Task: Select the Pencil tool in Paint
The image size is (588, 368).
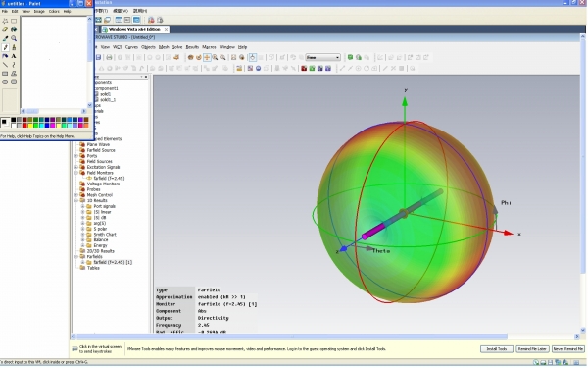Action: (x=5, y=47)
